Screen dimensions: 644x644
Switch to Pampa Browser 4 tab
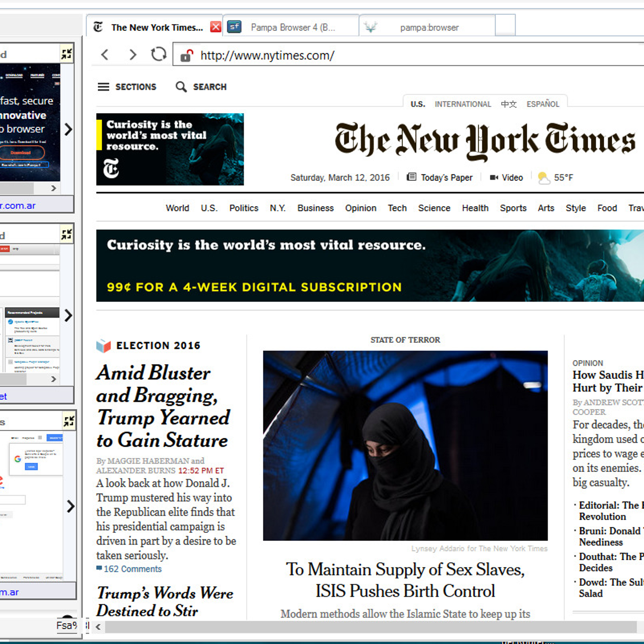(291, 27)
